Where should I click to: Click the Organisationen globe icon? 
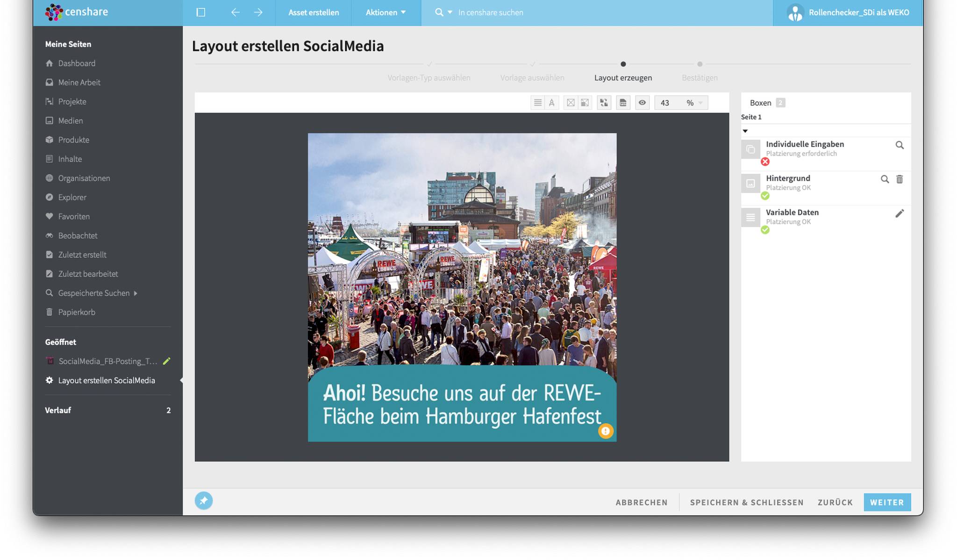[x=49, y=178]
